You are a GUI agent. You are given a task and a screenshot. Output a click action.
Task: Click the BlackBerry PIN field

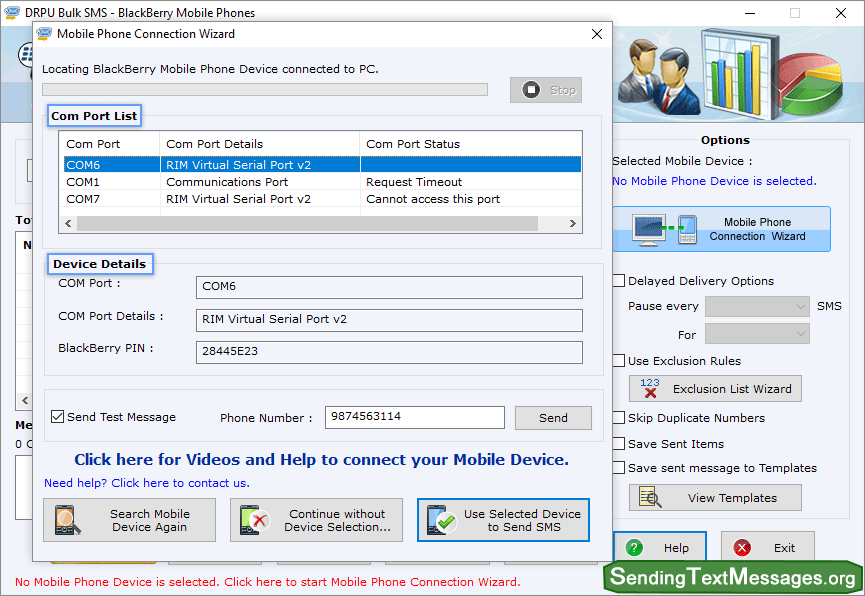tap(389, 352)
